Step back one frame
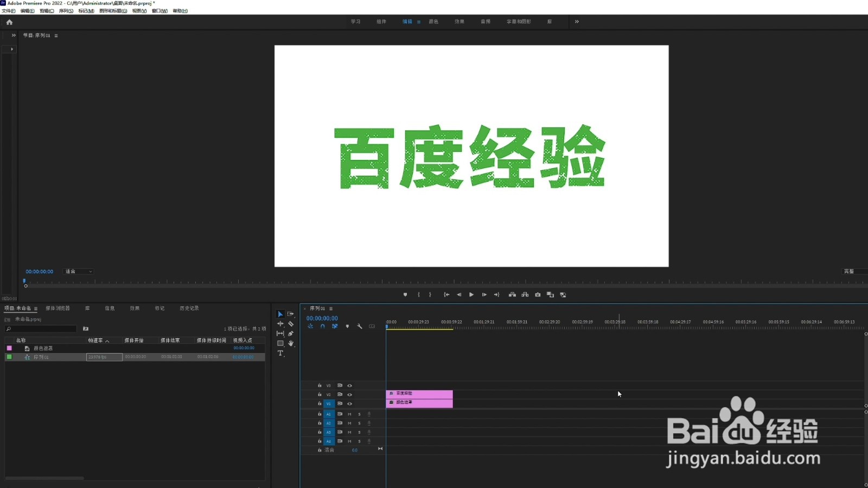The width and height of the screenshot is (868, 488). (459, 294)
